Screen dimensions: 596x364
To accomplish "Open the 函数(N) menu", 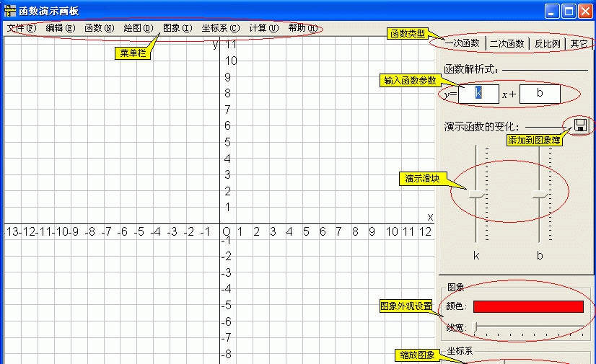I will tap(99, 28).
